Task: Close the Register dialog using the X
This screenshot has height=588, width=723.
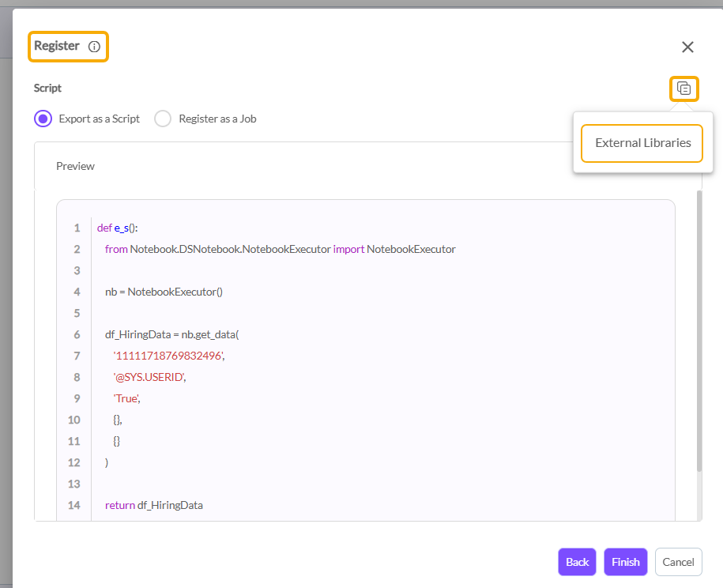Action: coord(687,47)
